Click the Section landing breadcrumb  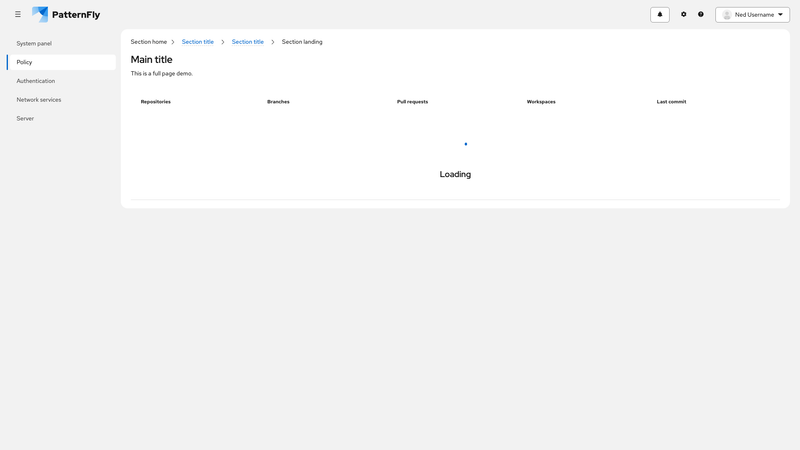[x=302, y=42]
